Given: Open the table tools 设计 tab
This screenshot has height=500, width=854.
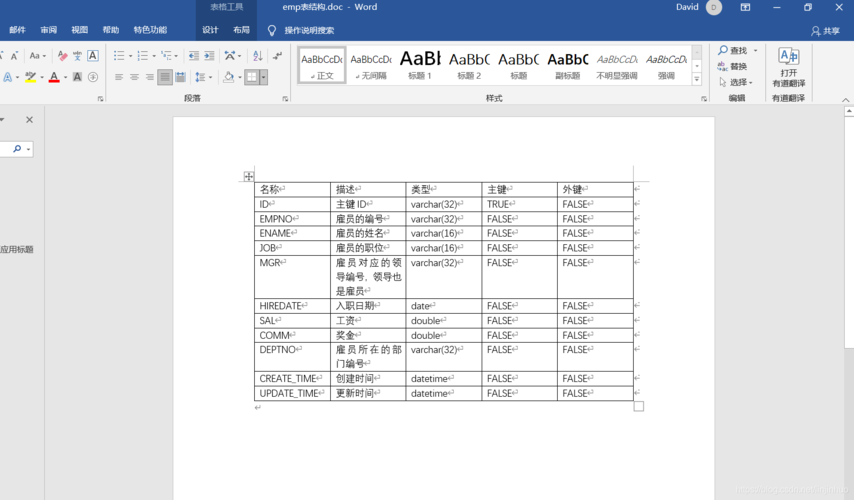Looking at the screenshot, I should [210, 30].
